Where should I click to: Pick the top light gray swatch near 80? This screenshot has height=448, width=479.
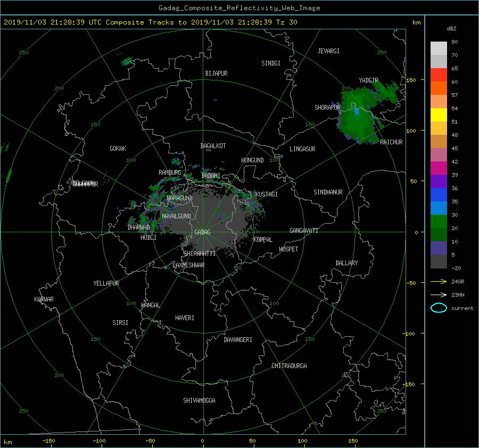click(439, 48)
